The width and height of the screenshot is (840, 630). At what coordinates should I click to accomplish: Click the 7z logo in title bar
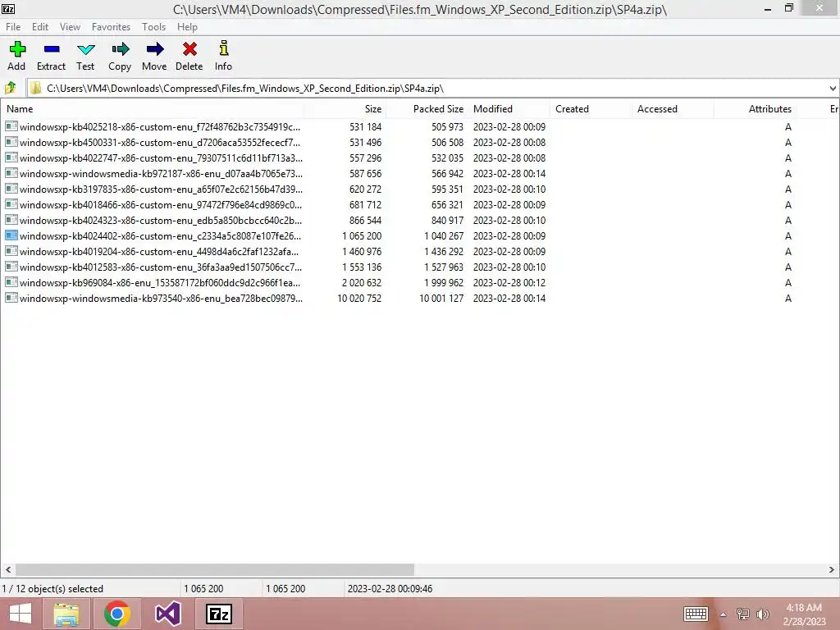coord(8,8)
